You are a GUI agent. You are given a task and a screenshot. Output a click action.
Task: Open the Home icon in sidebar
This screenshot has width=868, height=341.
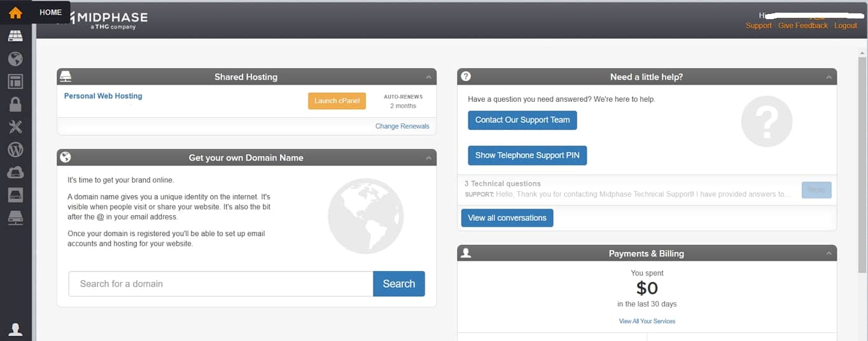click(x=15, y=12)
